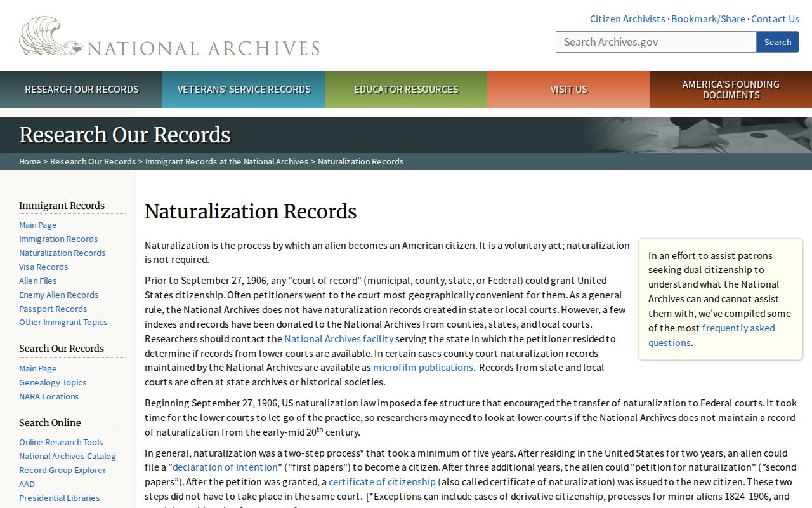Click the Bookmark/Share link
This screenshot has width=812, height=508.
point(708,19)
